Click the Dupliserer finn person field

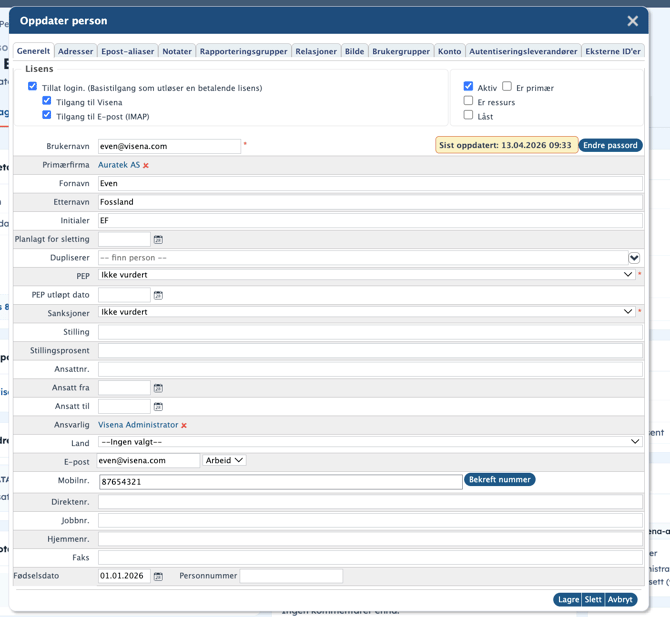pyautogui.click(x=362, y=258)
